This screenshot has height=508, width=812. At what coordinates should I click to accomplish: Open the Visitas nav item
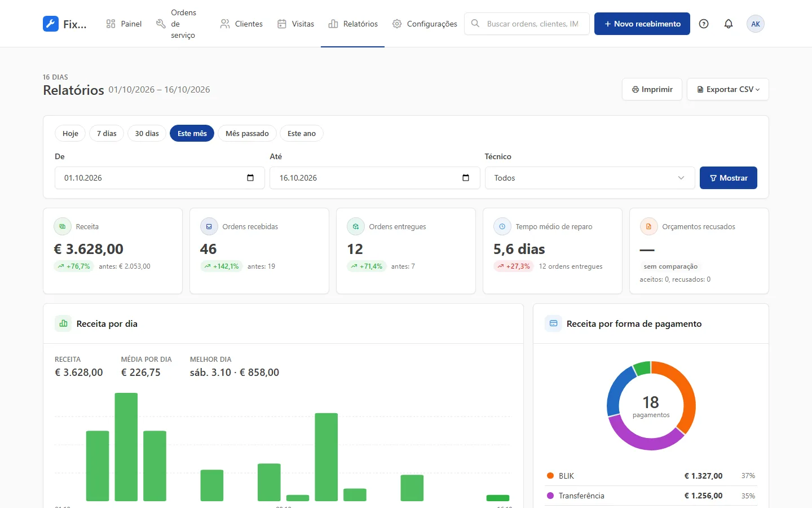coord(296,24)
